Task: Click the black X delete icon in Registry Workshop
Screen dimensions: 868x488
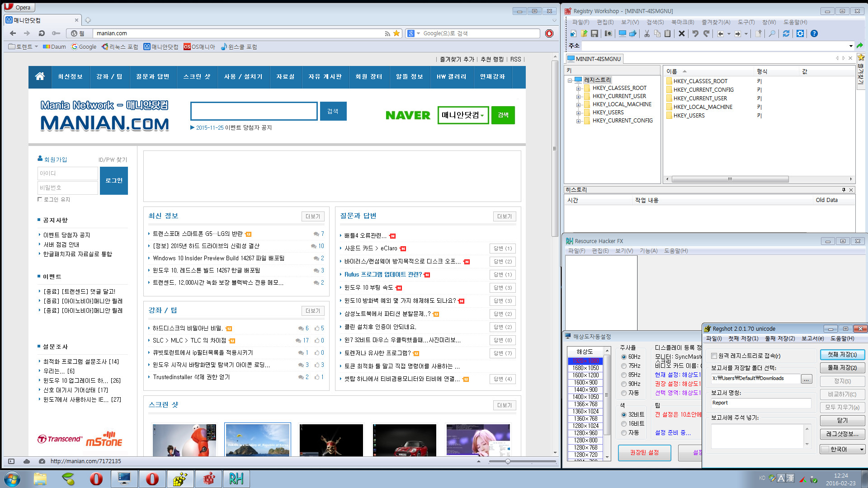Action: point(682,33)
